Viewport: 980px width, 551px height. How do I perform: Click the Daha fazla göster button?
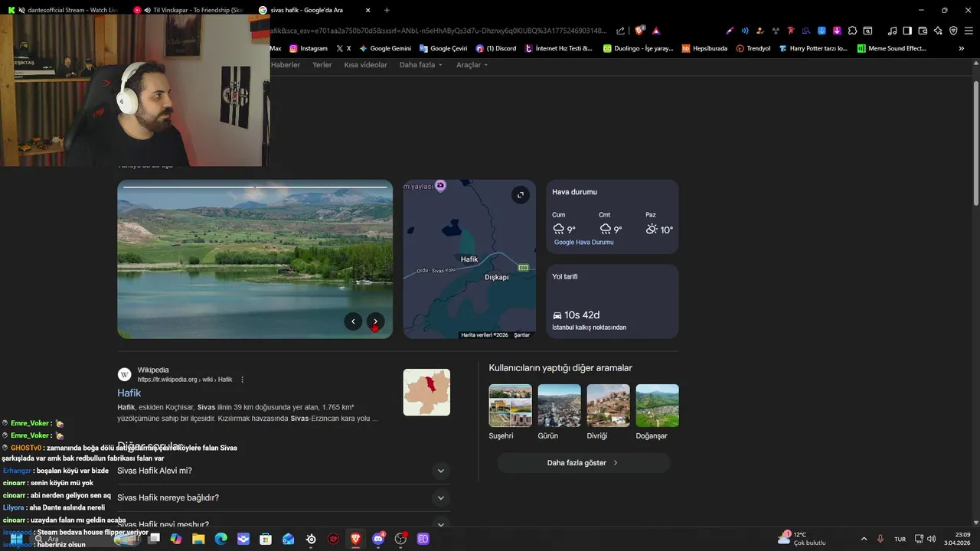pyautogui.click(x=584, y=463)
